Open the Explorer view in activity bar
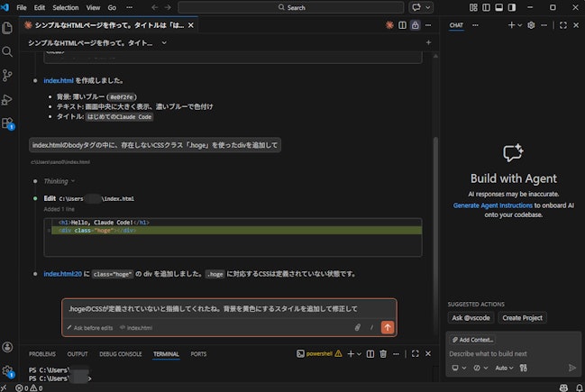Viewport: 585px width, 392px height. point(7,28)
